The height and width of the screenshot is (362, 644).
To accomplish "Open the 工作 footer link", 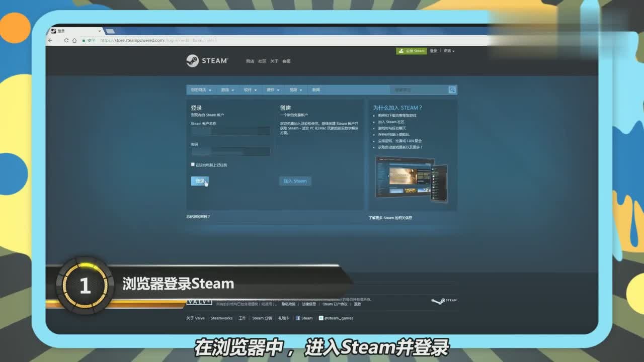I will pyautogui.click(x=243, y=318).
